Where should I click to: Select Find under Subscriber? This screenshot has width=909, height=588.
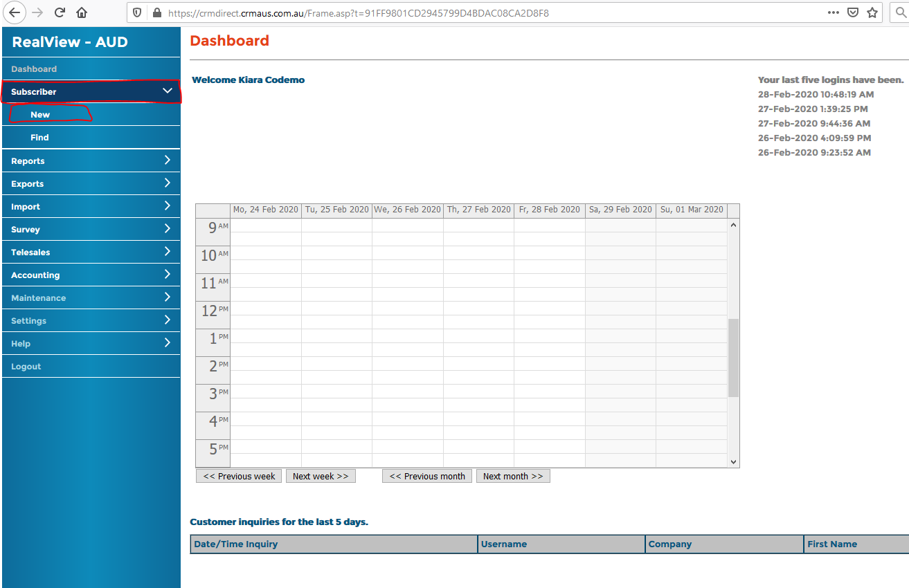tap(91, 138)
